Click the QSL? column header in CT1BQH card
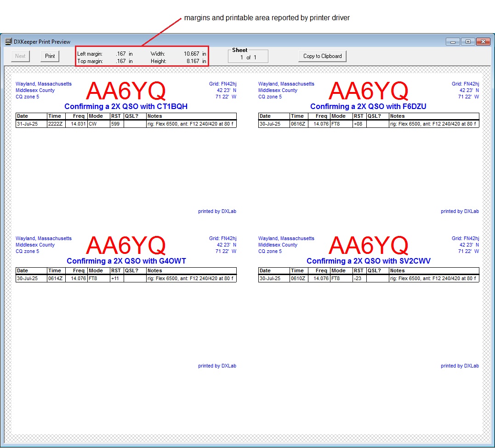 pos(135,116)
